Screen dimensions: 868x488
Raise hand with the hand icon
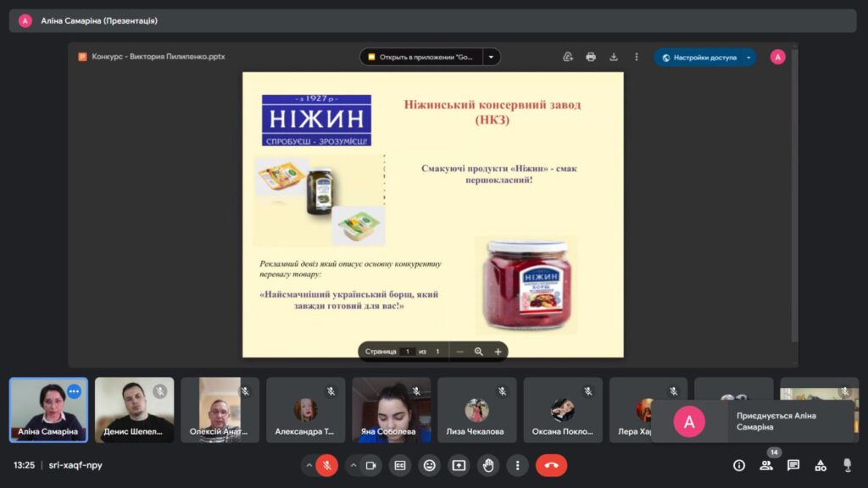tap(487, 465)
